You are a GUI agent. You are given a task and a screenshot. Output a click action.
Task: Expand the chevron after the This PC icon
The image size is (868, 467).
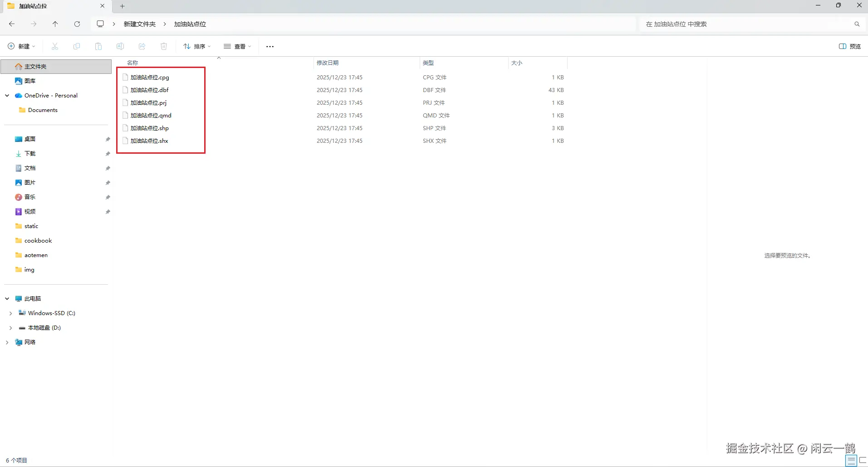114,24
